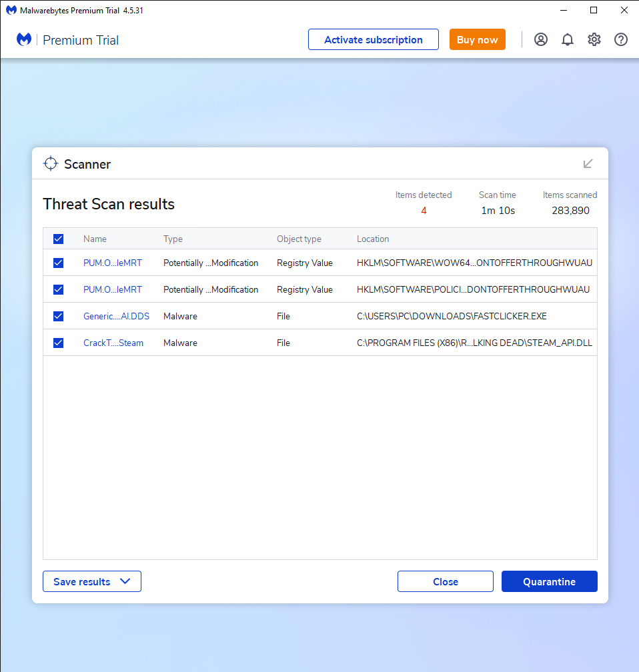This screenshot has width=639, height=672.
Task: Open the notifications bell
Action: pos(568,39)
